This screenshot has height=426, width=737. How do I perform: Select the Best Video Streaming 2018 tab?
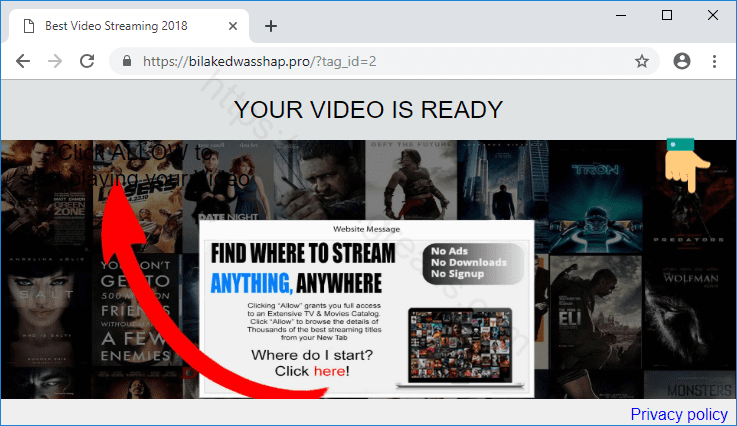pyautogui.click(x=115, y=26)
